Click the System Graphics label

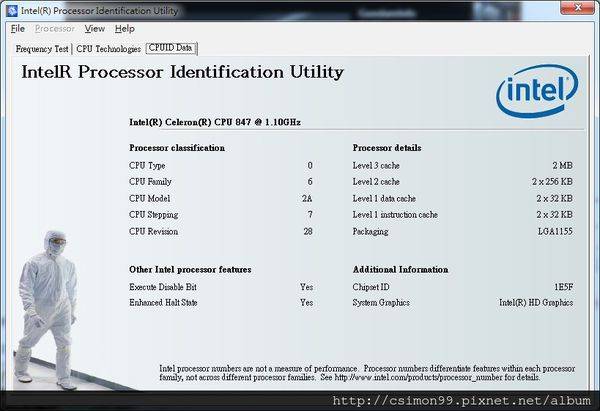[381, 303]
